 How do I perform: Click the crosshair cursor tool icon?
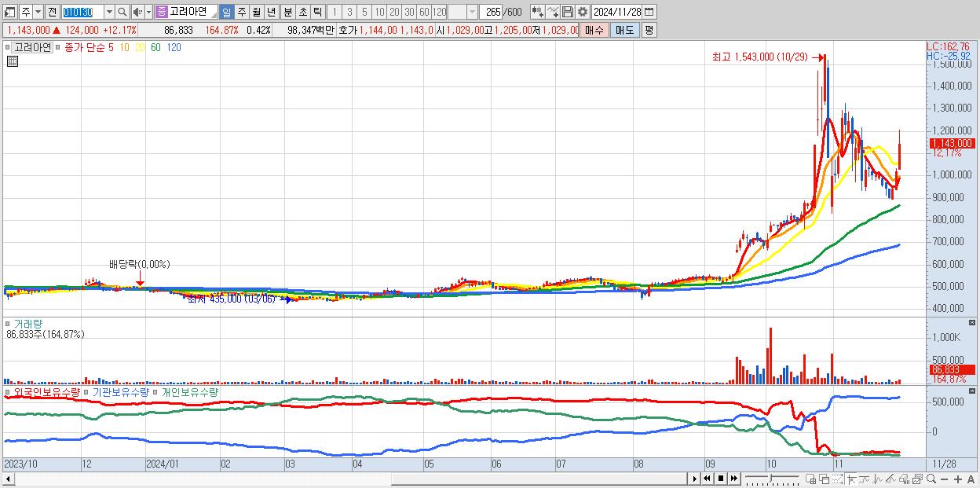[x=851, y=479]
